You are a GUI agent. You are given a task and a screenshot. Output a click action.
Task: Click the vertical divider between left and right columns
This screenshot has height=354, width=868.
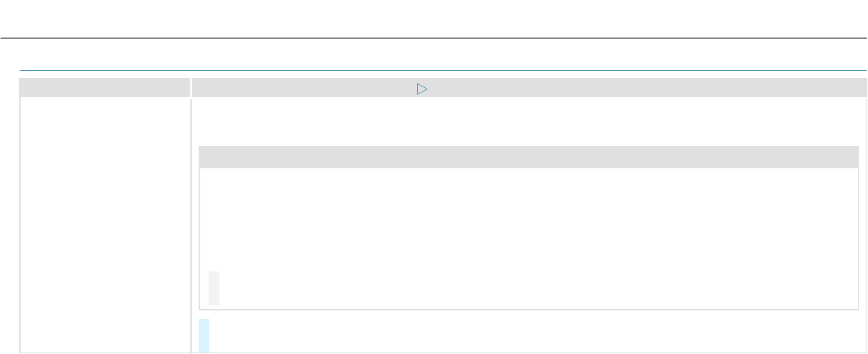click(x=190, y=224)
